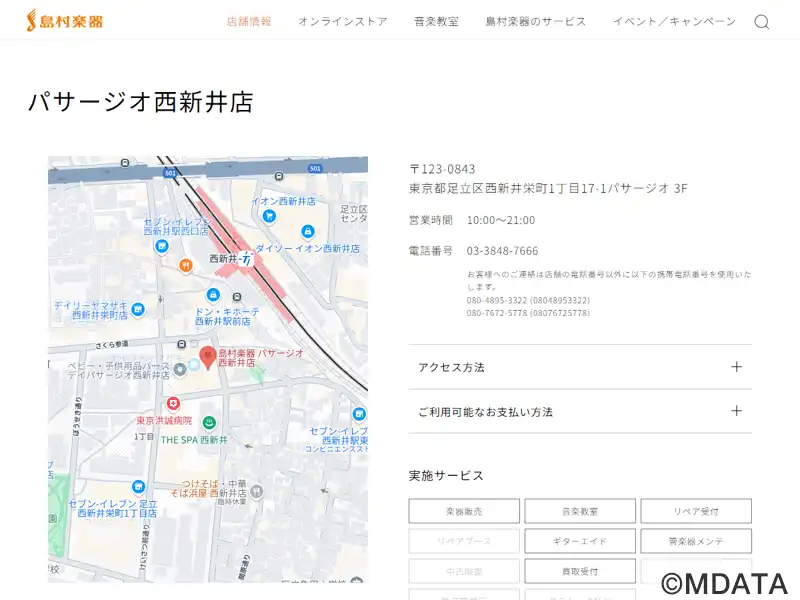Select 島村楽器のサービス in the header menu
Viewport: 800px width, 600px height.
[x=536, y=21]
